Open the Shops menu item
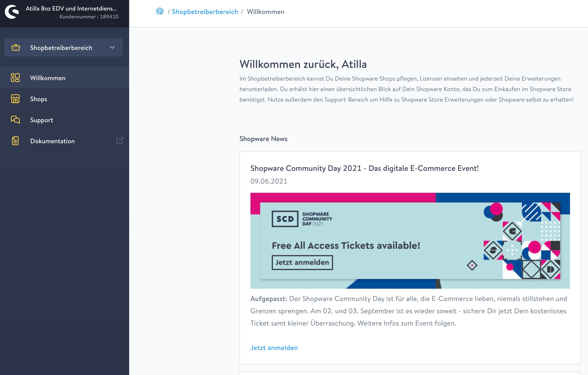Viewport: 588px width, 375px height. point(39,99)
